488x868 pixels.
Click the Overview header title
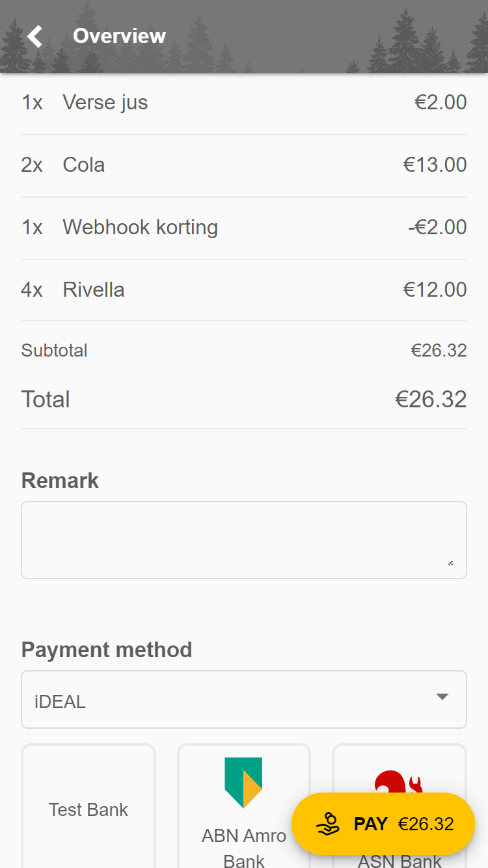click(x=120, y=36)
